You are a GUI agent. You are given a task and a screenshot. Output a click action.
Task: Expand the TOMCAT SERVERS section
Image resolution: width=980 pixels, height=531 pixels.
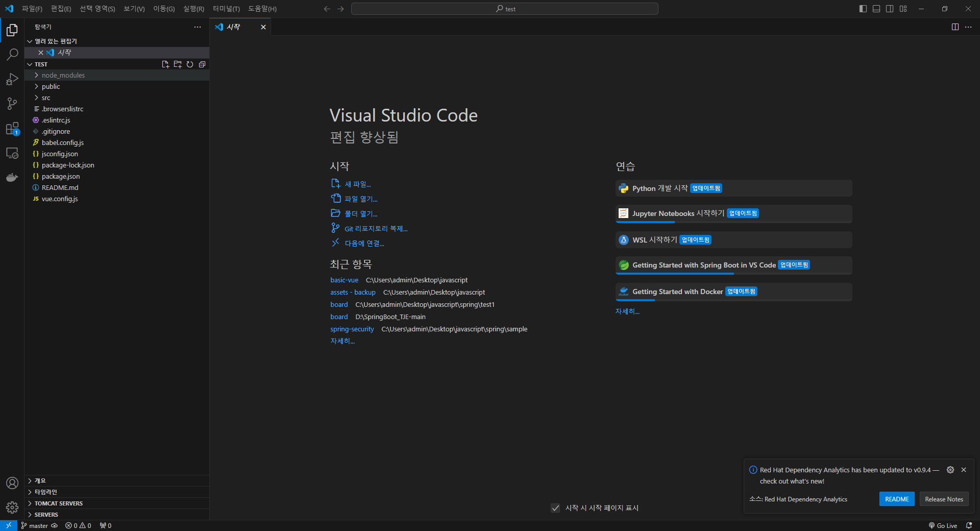tap(117, 503)
